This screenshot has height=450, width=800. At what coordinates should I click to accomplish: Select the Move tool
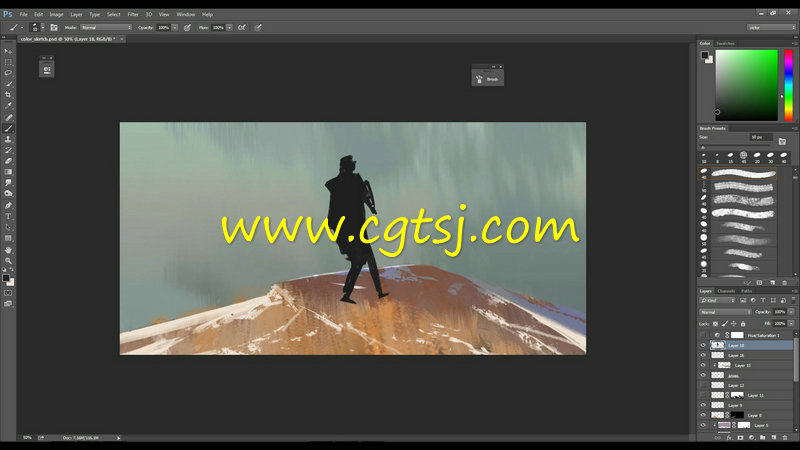(x=8, y=51)
